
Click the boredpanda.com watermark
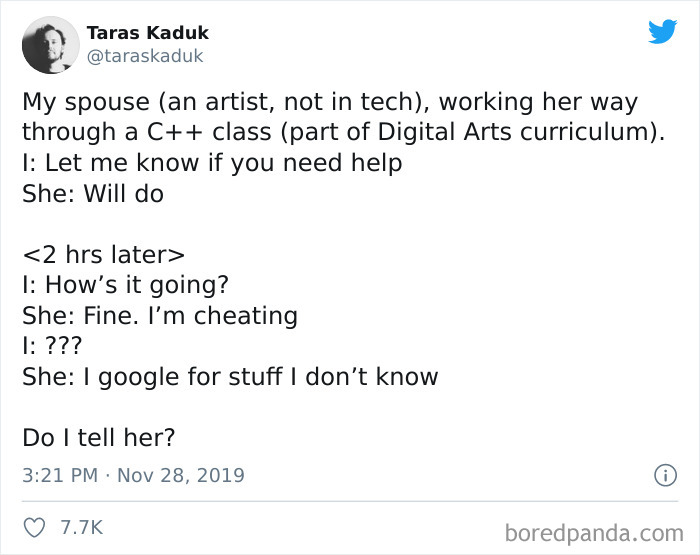[x=594, y=533]
